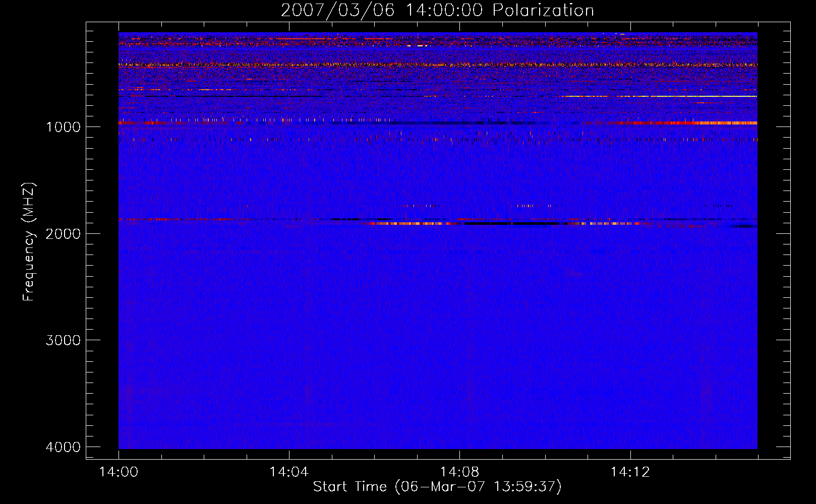Click the "14:00" time tick label
816x504 pixels.
119,472
